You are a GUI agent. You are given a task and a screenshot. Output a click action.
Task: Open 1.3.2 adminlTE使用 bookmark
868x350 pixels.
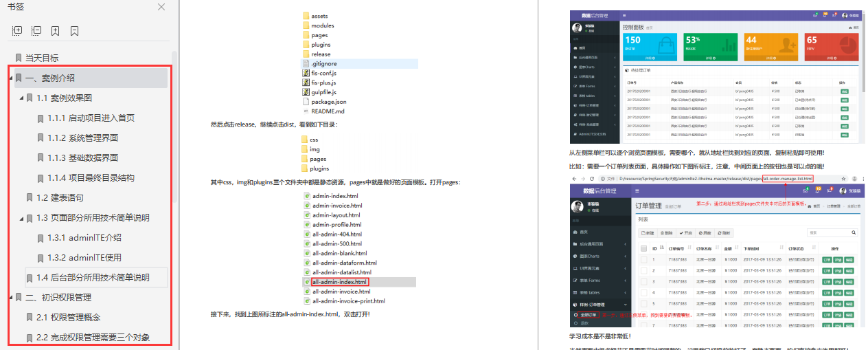pyautogui.click(x=84, y=258)
